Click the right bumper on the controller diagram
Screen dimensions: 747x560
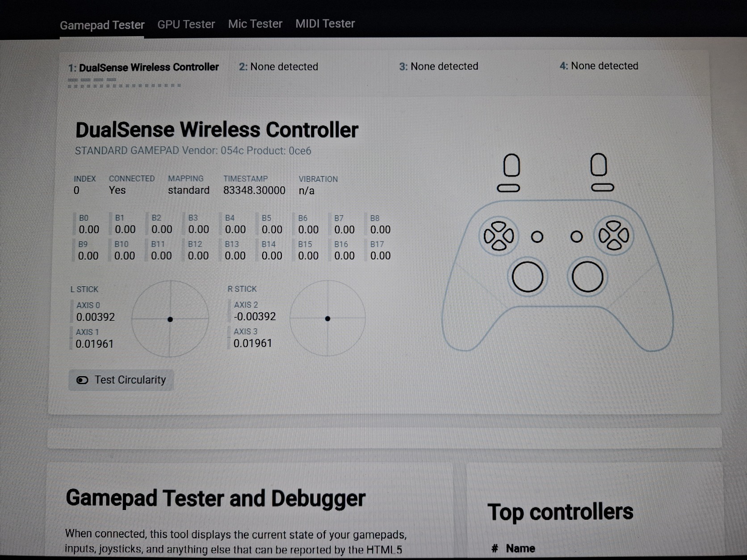(x=603, y=187)
